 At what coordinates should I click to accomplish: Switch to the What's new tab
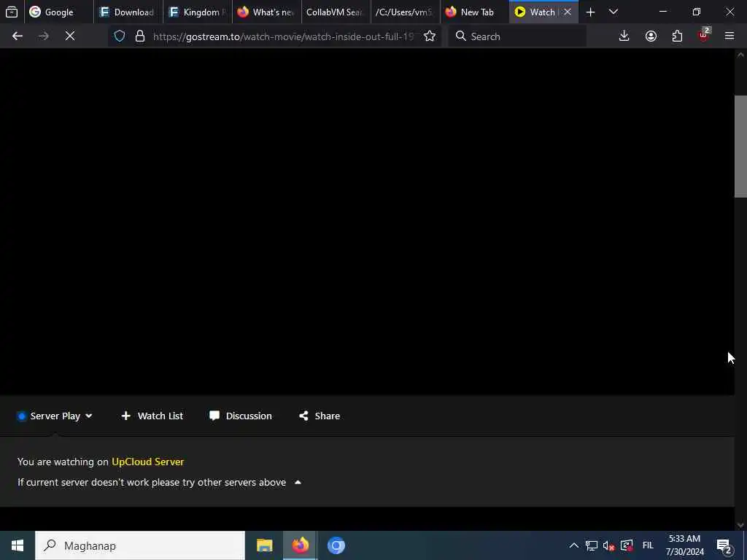267,12
